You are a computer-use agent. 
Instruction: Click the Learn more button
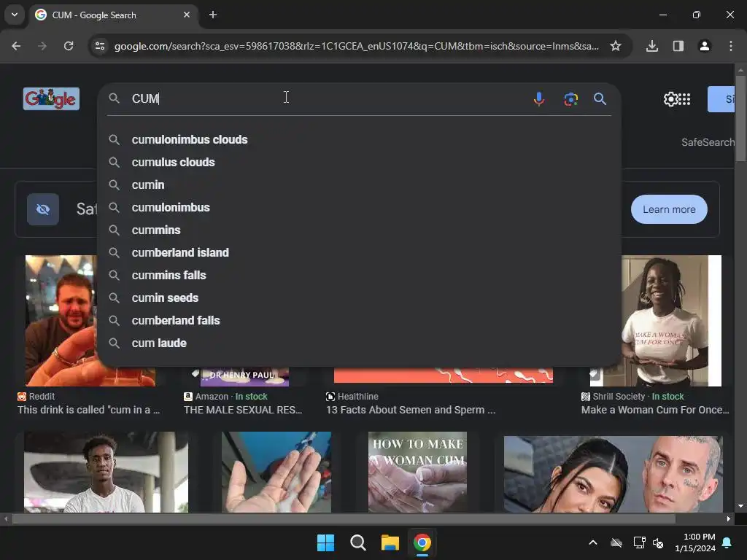tap(669, 209)
